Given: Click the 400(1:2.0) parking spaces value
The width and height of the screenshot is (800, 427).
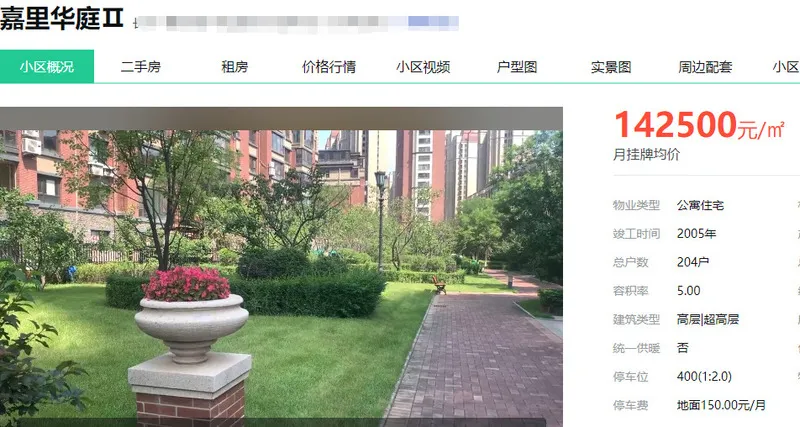Looking at the screenshot, I should click(704, 376).
